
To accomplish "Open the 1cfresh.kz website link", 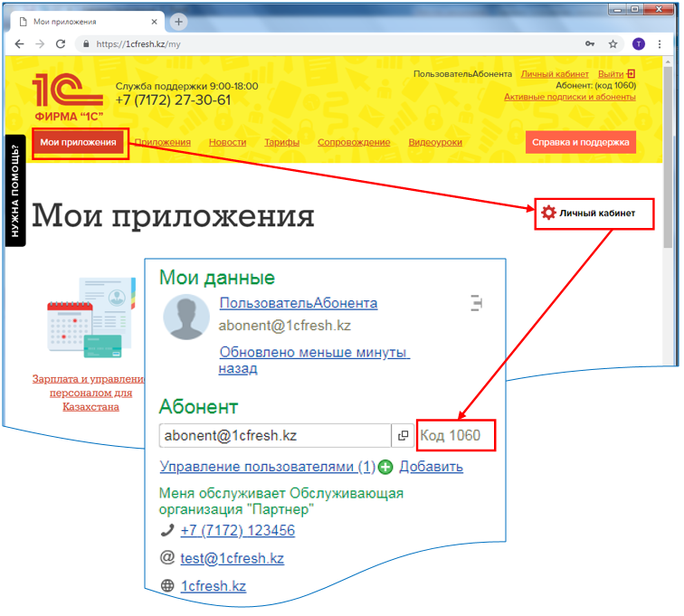I will (214, 586).
